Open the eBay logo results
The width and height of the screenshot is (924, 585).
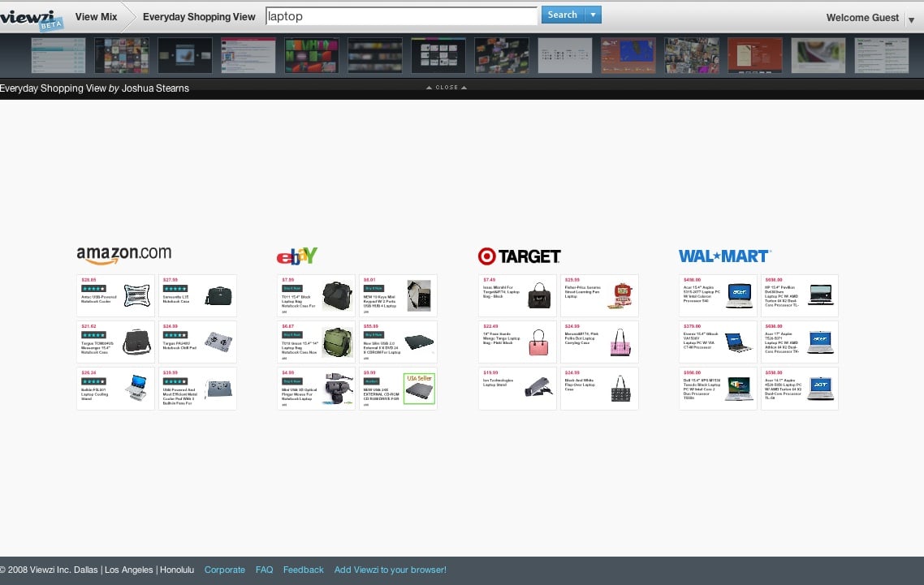pyautogui.click(x=297, y=256)
